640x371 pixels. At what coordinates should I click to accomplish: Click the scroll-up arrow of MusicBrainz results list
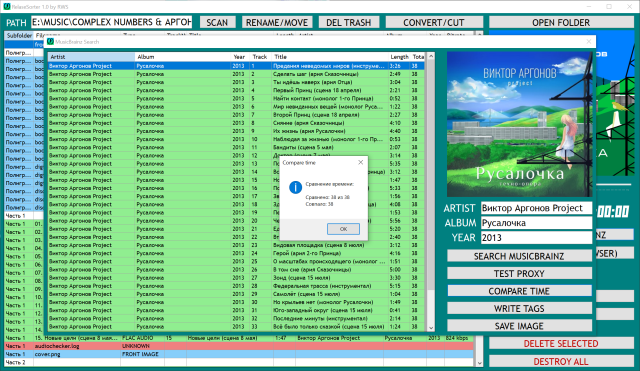point(431,56)
